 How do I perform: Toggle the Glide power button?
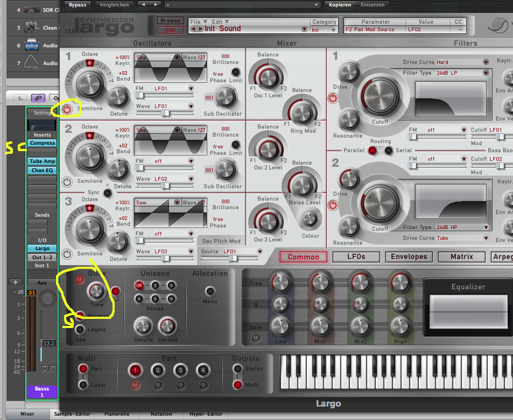[80, 279]
